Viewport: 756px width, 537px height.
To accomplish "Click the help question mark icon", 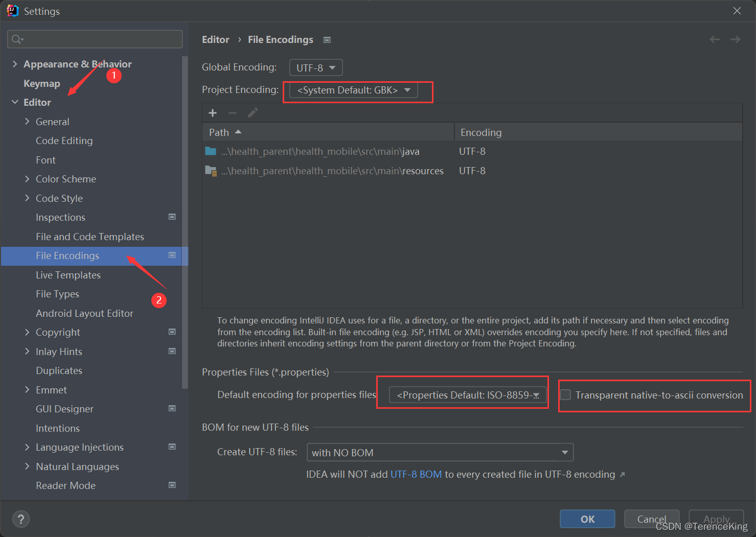I will click(x=21, y=520).
